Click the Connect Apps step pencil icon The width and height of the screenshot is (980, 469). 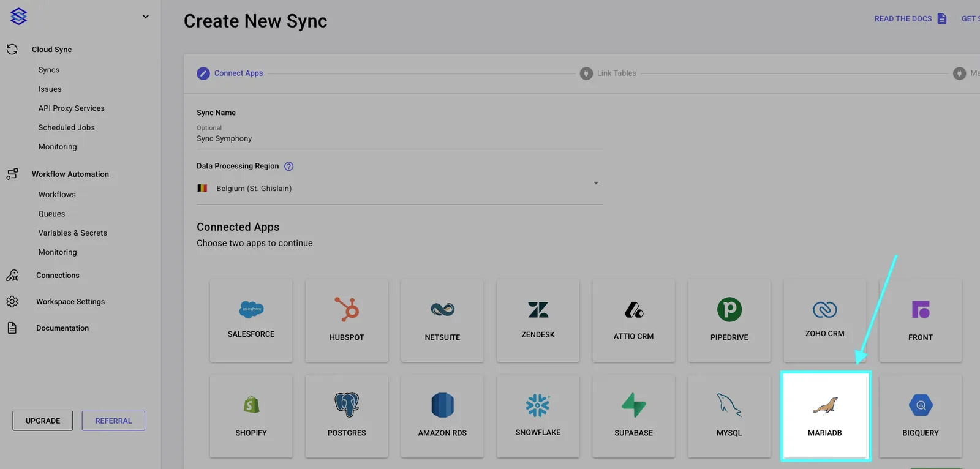(203, 73)
